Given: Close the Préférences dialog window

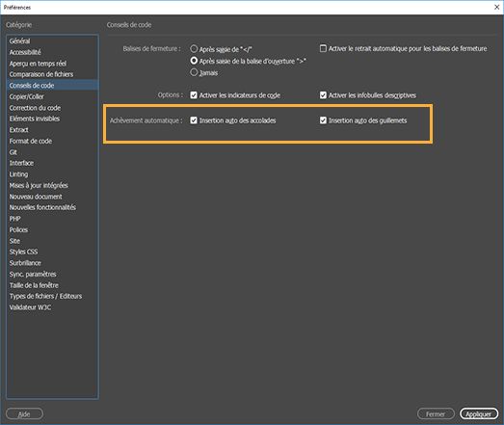Looking at the screenshot, I should pos(496,7).
